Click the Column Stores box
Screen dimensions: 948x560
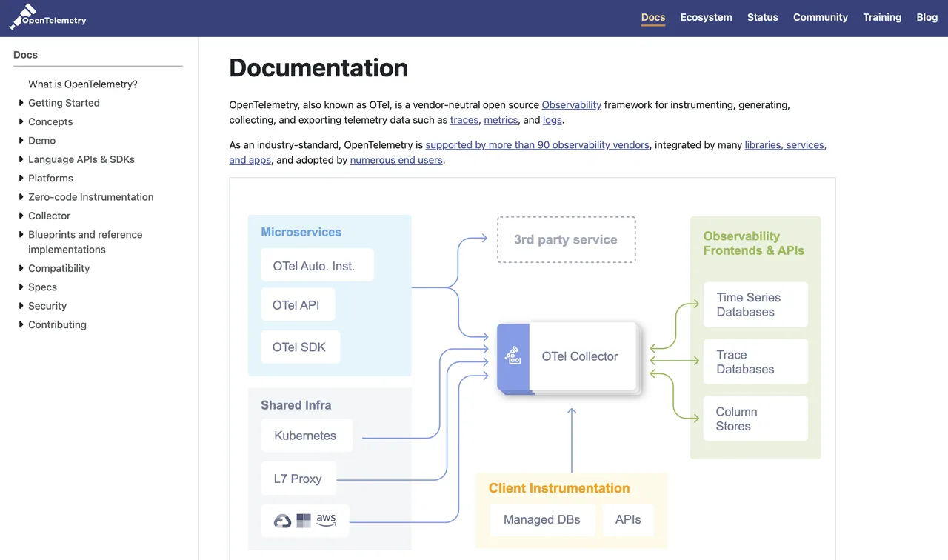click(x=755, y=419)
